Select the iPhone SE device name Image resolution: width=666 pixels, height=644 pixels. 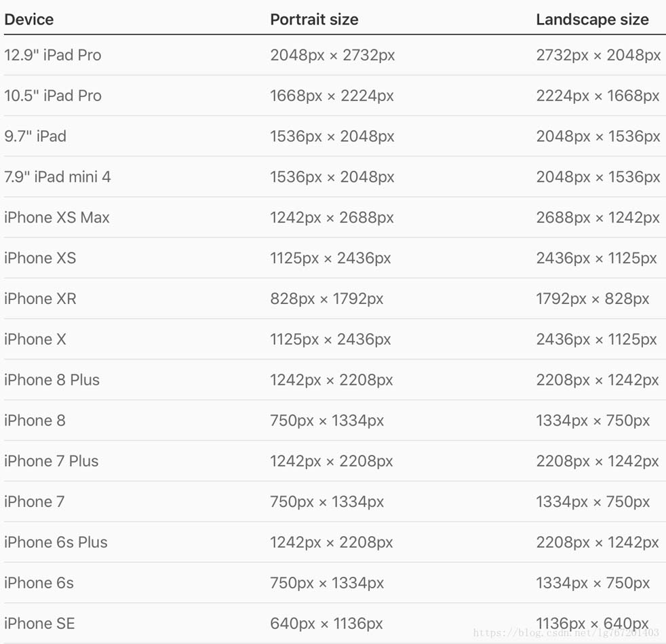(39, 624)
